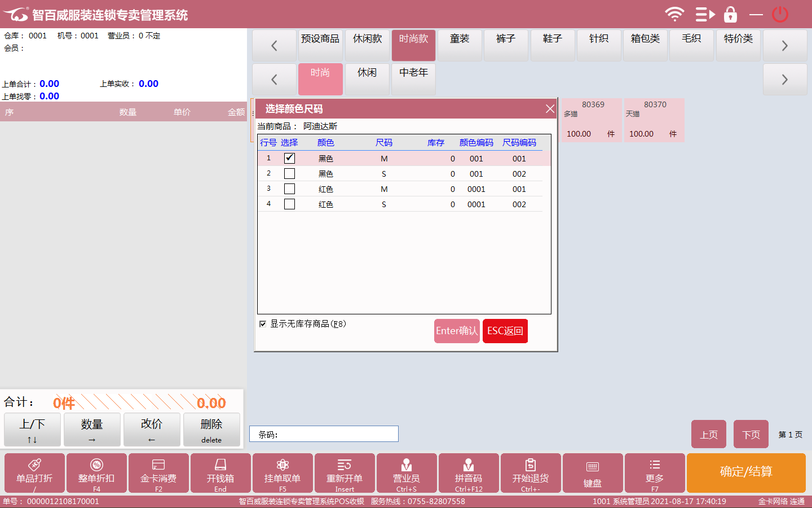Open 单品打折 single item discount
Screen dimensions: 812x508
[x=34, y=473]
